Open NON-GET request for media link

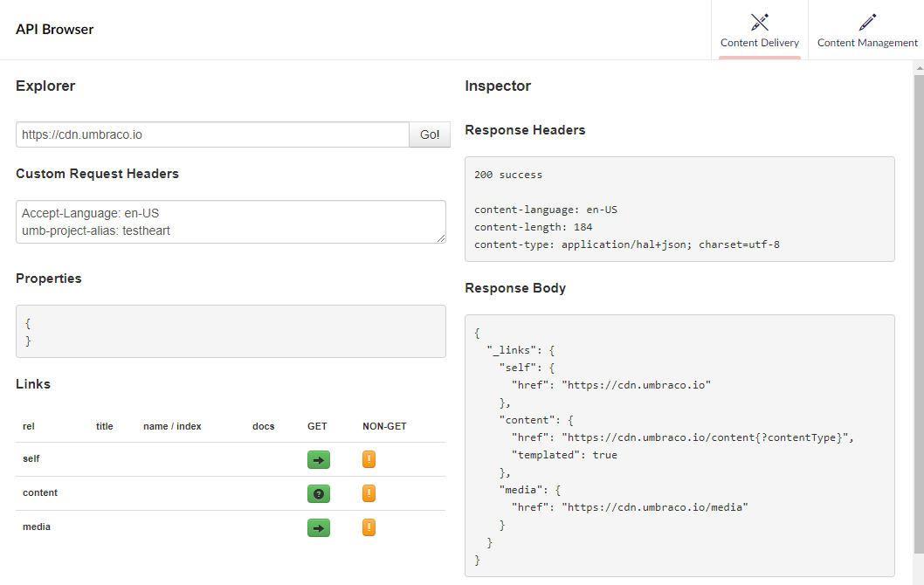click(369, 527)
